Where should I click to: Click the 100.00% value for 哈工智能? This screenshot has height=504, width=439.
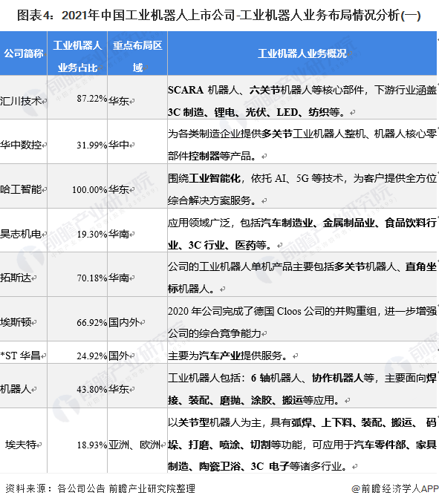click(x=89, y=189)
